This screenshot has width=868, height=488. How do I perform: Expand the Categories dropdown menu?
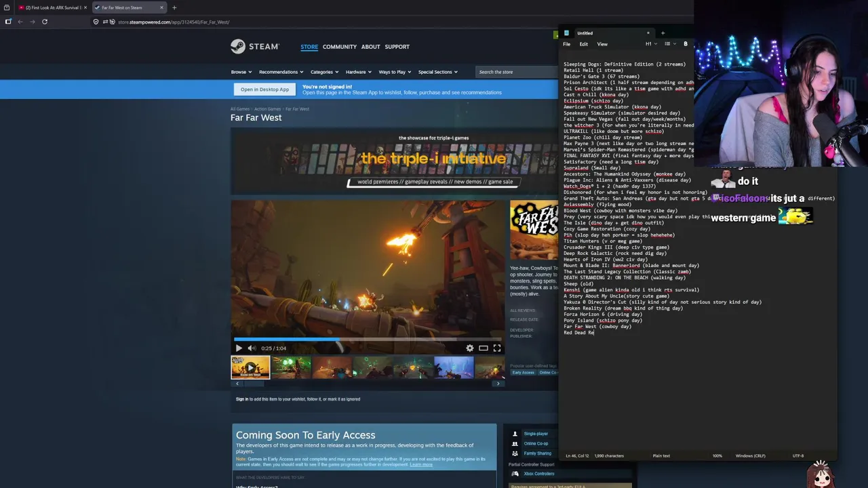pyautogui.click(x=324, y=72)
